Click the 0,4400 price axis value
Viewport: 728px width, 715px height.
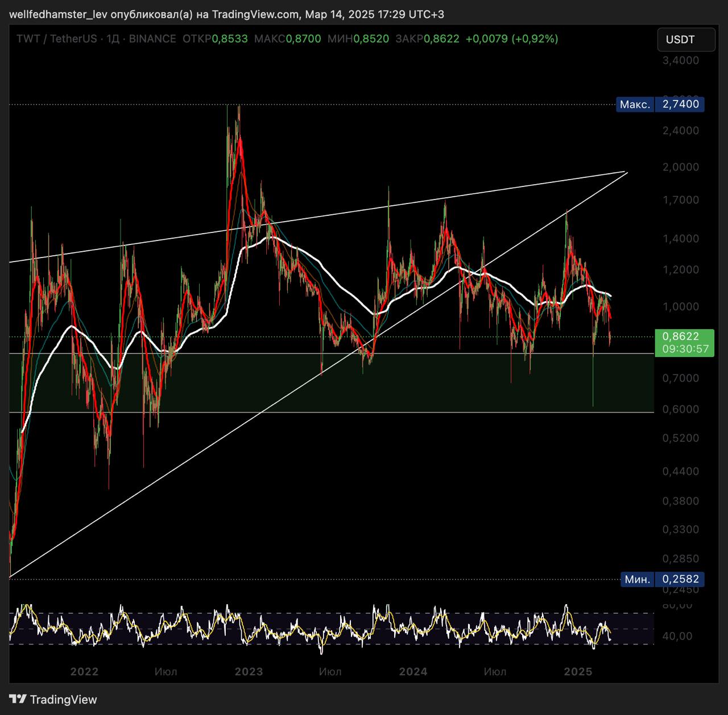681,471
